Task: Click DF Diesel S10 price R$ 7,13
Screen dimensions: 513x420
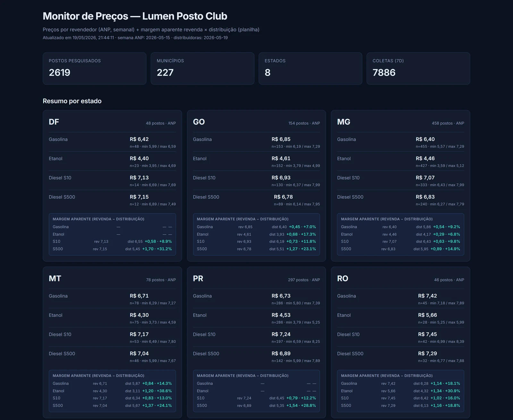Action: pyautogui.click(x=139, y=177)
